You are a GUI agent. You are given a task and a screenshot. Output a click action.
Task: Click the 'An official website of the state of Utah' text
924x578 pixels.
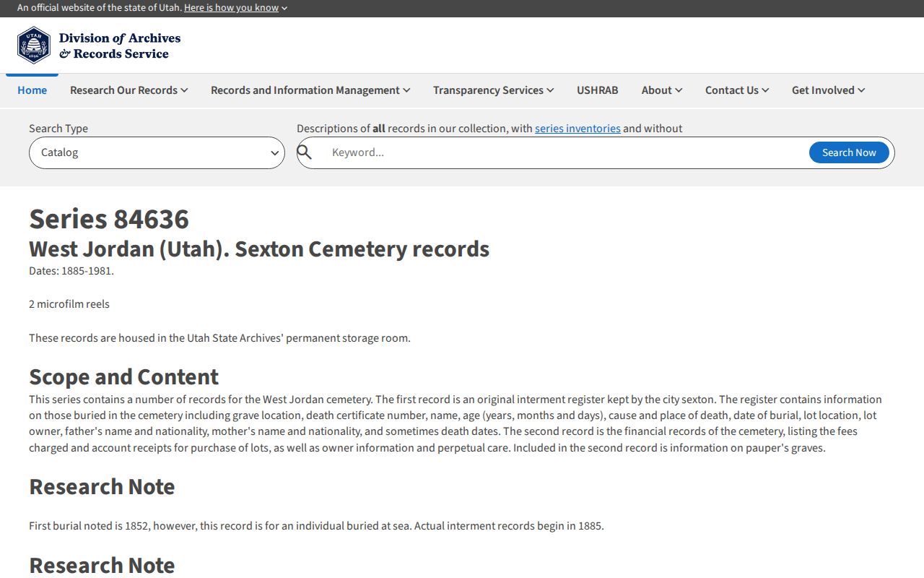click(99, 8)
